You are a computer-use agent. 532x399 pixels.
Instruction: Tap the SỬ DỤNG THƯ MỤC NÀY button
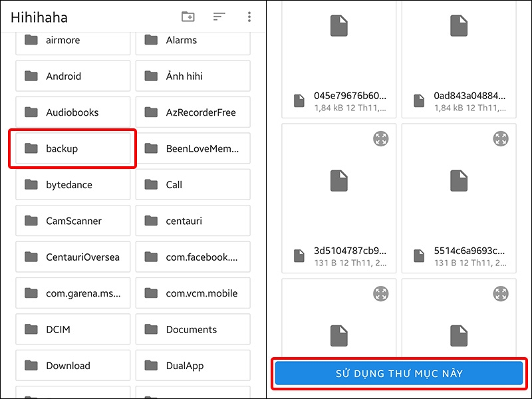(399, 373)
